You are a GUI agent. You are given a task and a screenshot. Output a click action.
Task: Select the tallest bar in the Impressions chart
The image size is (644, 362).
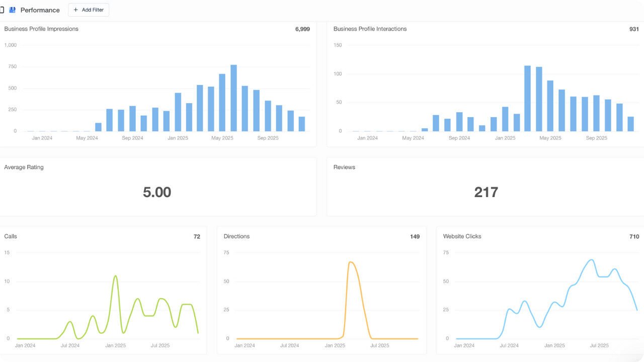coord(233,98)
